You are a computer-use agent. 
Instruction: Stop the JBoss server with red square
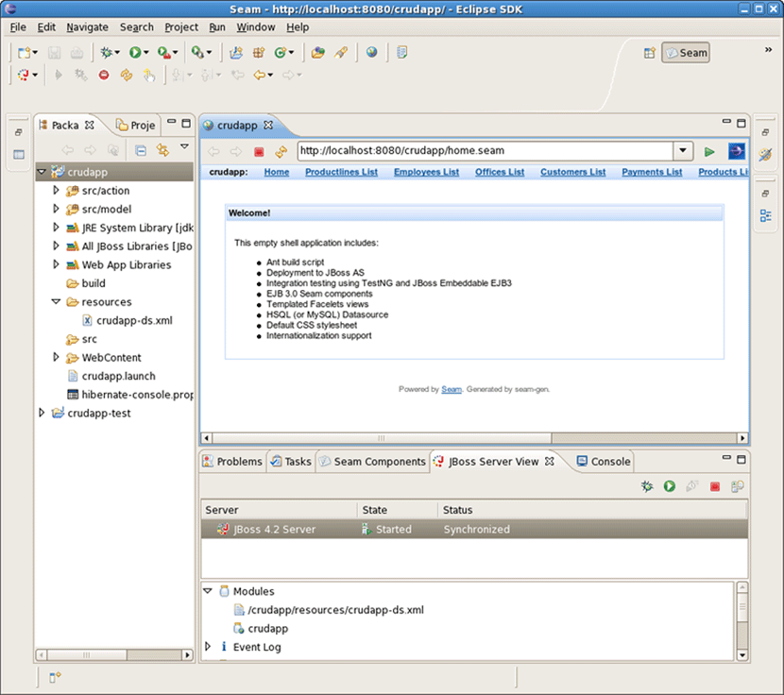[x=715, y=486]
